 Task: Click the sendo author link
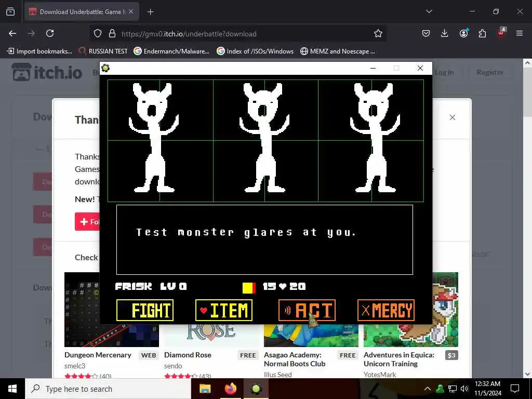173,366
